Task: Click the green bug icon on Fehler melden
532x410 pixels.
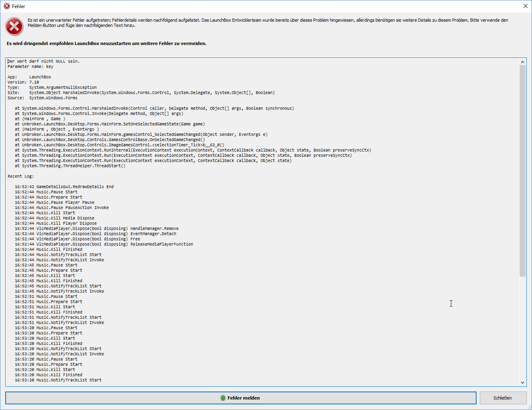Action: 223,398
